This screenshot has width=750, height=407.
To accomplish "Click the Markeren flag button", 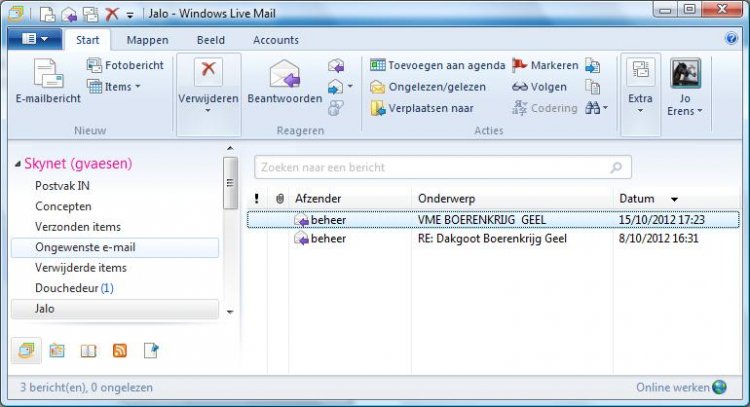I will point(545,66).
